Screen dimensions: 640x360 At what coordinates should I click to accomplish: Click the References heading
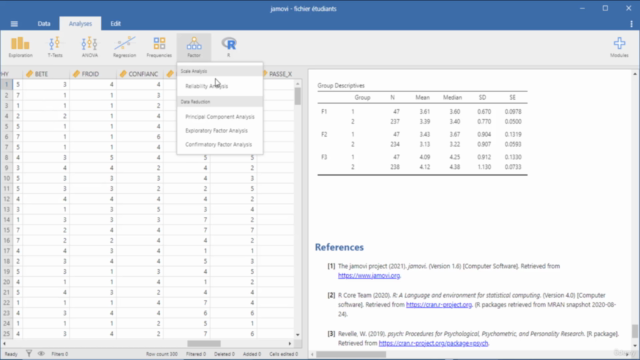(339, 247)
